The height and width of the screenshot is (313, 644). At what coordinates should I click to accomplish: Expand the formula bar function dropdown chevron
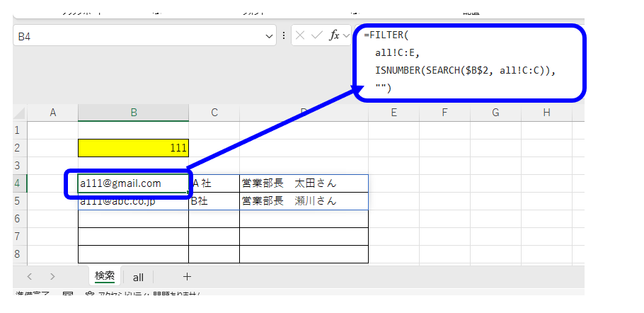pos(347,35)
